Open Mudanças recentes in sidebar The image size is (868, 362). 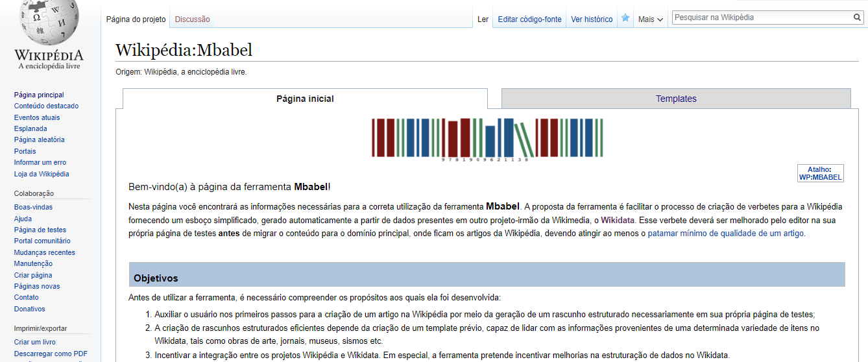click(x=44, y=252)
